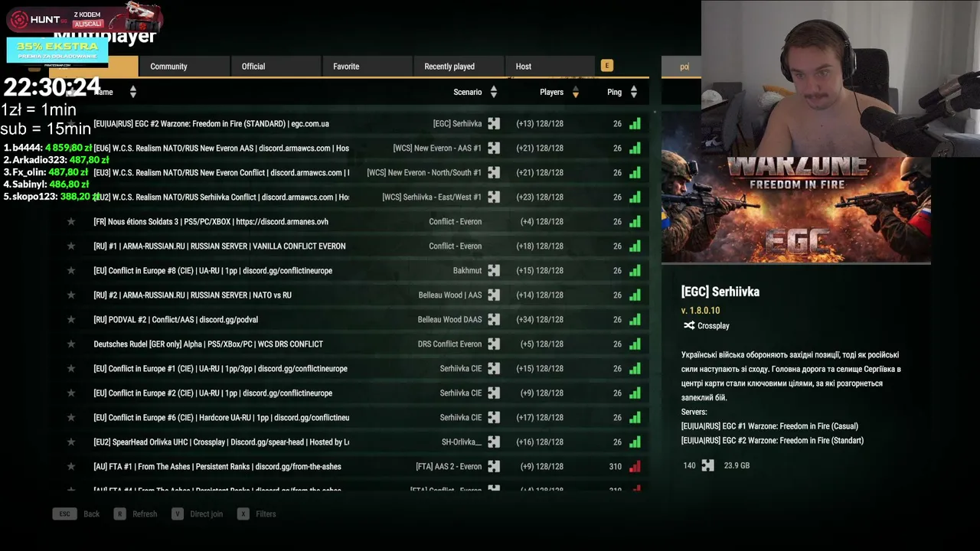Click mods icon beside Belleau Wood | AAS

tap(494, 295)
